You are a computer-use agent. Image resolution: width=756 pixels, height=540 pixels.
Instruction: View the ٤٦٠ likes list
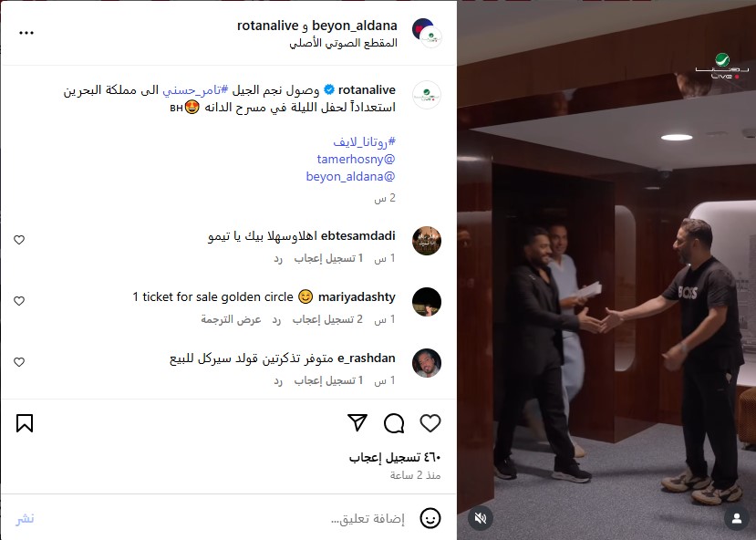pos(395,457)
